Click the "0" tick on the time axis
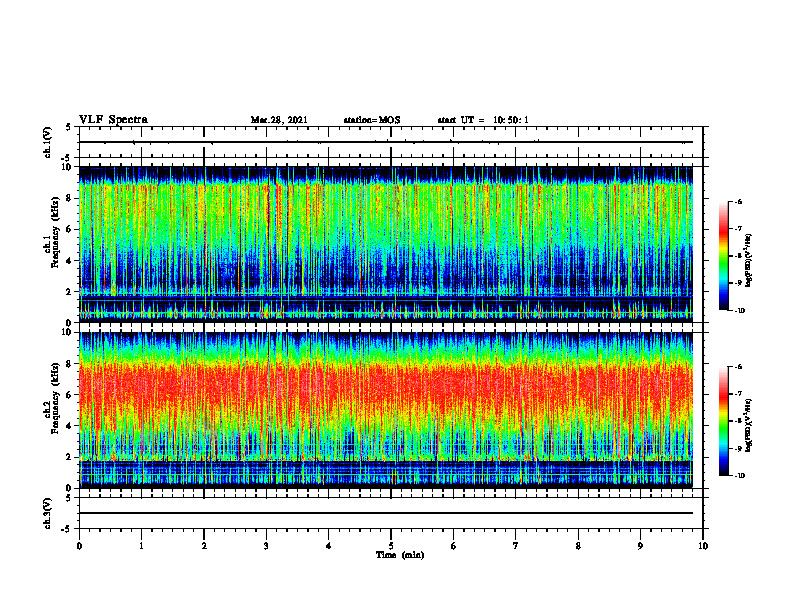Screen dimensions: 792x612 (79, 546)
